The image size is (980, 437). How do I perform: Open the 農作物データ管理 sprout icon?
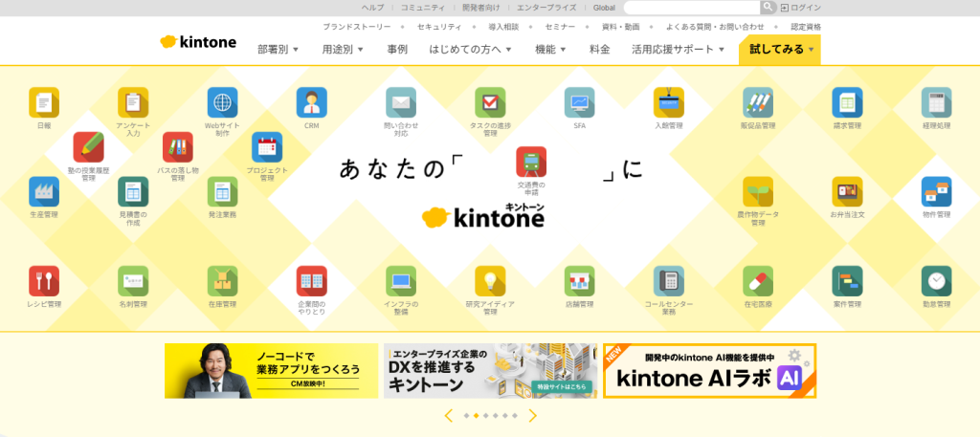click(x=758, y=191)
